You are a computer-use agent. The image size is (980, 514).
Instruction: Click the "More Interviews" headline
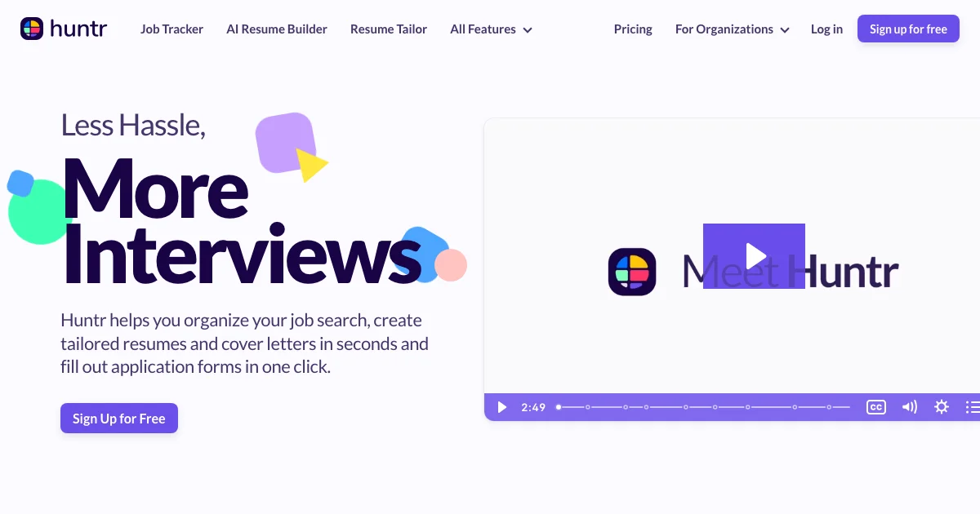241,219
